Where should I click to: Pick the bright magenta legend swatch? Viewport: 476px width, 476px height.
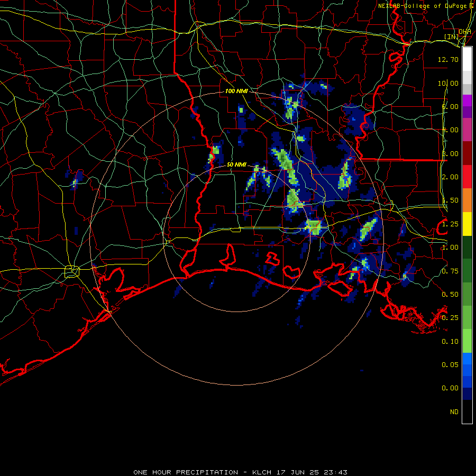(467, 100)
